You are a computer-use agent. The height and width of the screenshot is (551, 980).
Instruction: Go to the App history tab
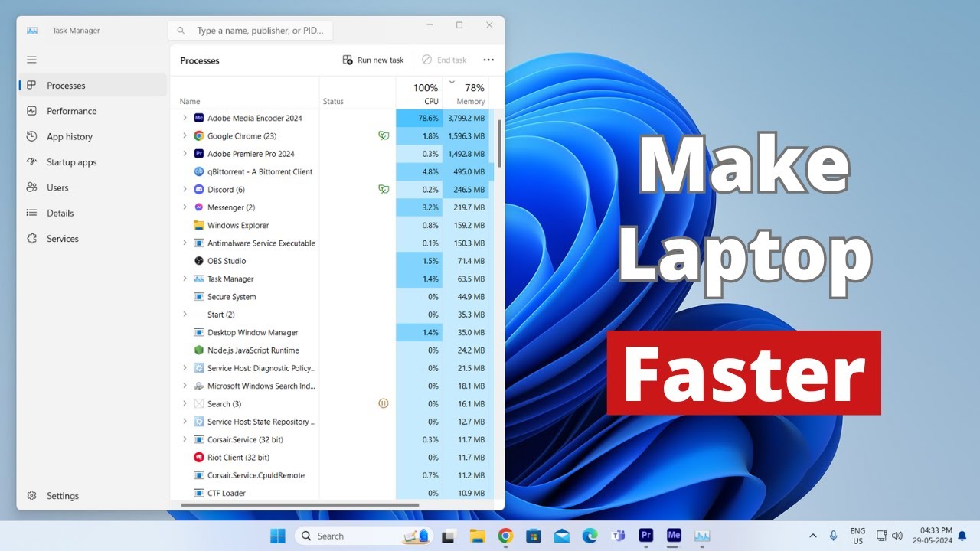[92, 136]
